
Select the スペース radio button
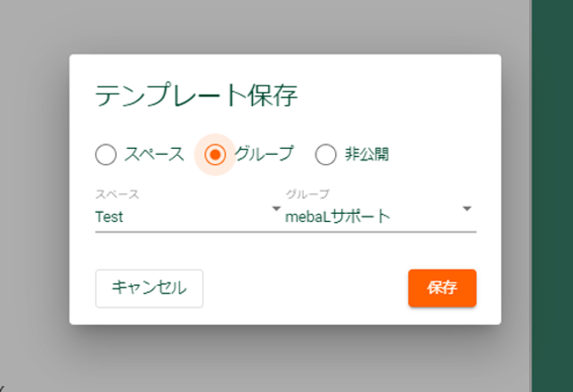[x=106, y=154]
